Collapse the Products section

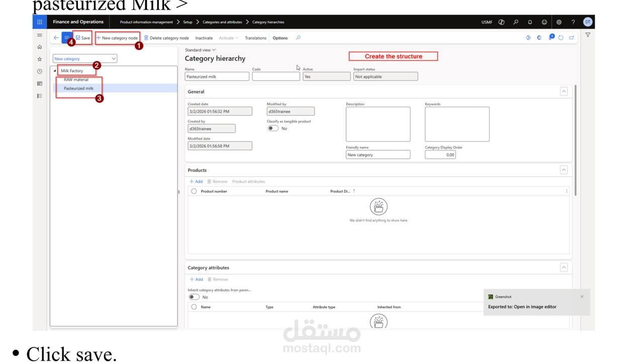563,170
